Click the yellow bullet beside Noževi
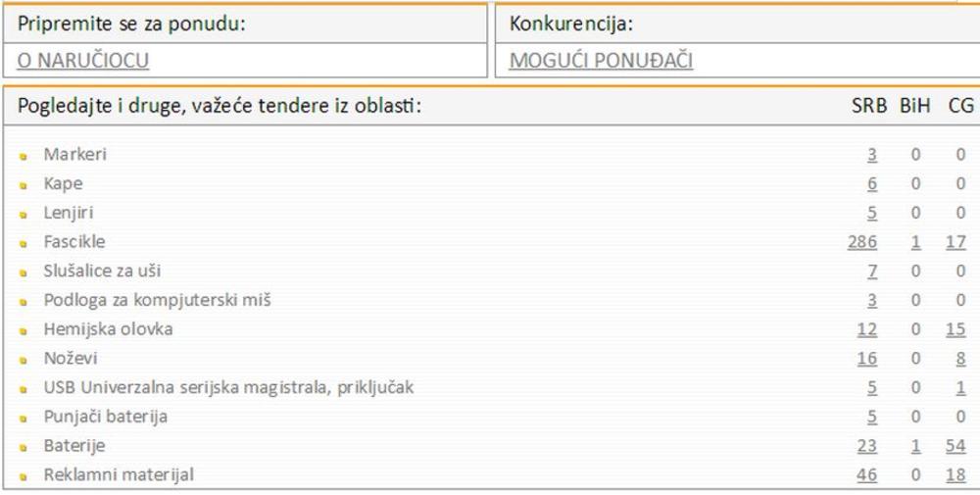Viewport: 980px width, 495px height. [x=23, y=360]
